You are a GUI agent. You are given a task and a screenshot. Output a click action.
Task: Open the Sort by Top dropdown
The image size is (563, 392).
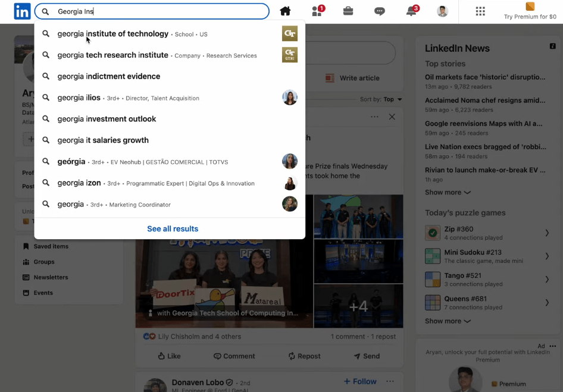pyautogui.click(x=381, y=99)
